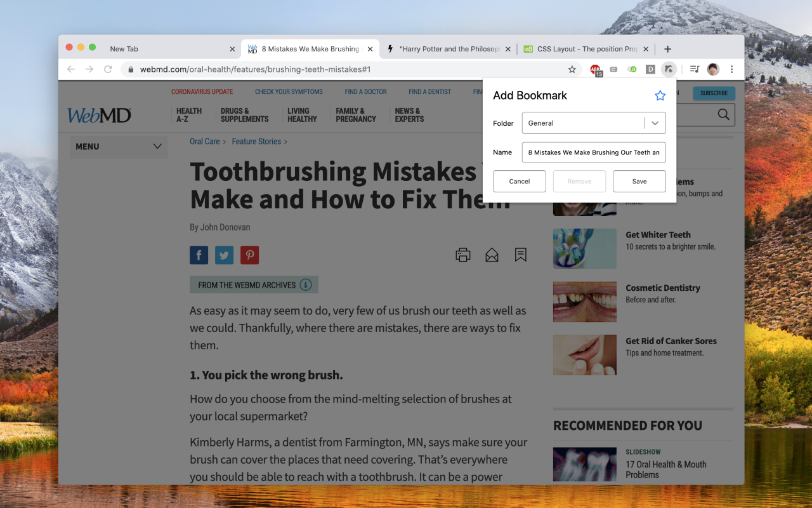Viewport: 812px width, 508px height.
Task: Click the Find a Dentist link
Action: [429, 91]
